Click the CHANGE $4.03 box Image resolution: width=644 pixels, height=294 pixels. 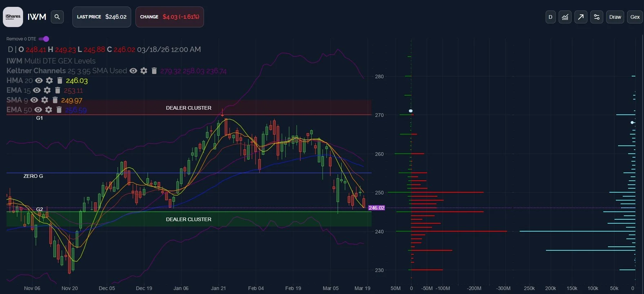coord(170,17)
